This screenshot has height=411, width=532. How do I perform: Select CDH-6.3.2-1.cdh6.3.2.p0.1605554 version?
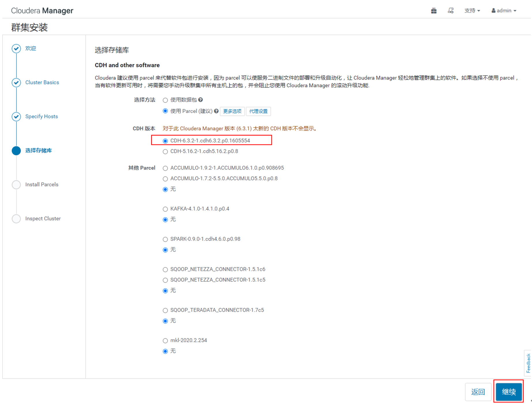(x=165, y=141)
